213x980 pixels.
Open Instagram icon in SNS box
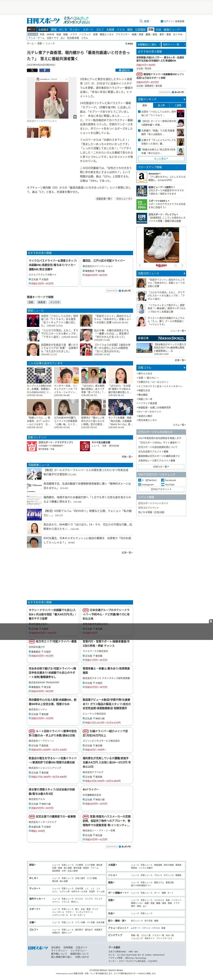point(140,485)
